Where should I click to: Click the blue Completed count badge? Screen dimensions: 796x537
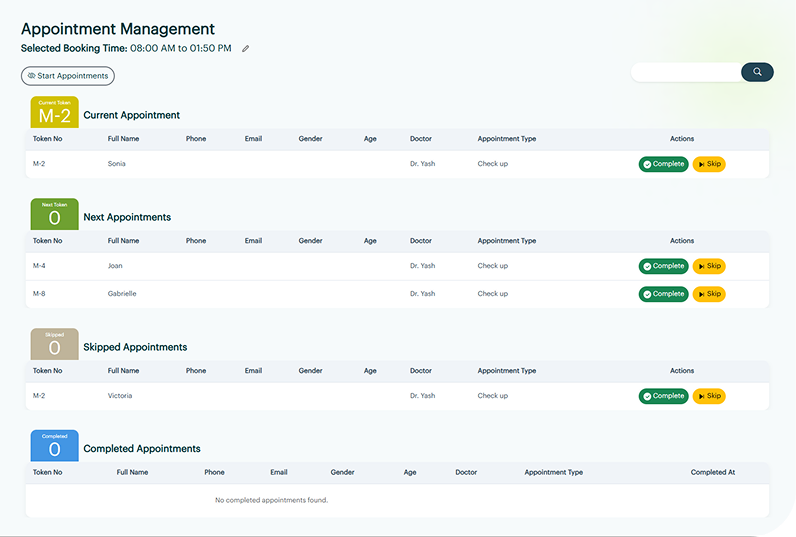[x=55, y=446]
